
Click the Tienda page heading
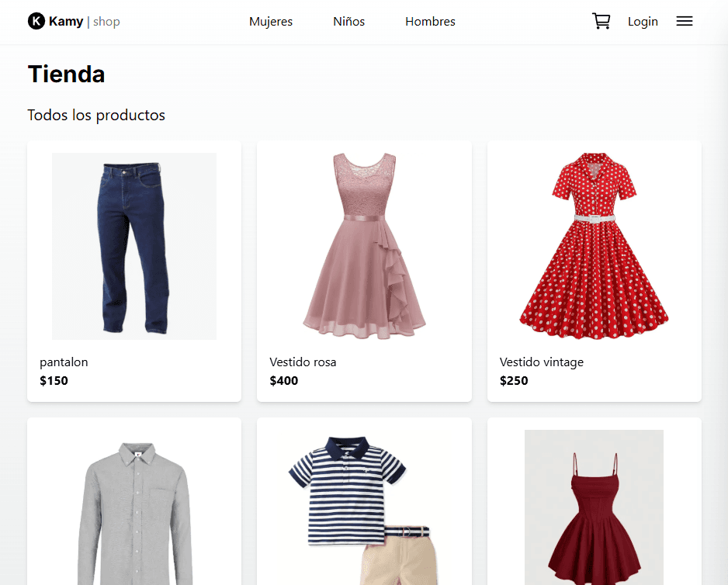(x=67, y=74)
